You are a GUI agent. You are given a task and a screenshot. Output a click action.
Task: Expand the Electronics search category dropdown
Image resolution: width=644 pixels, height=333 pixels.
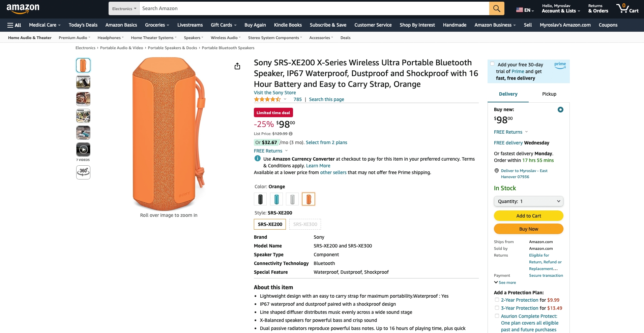(124, 8)
